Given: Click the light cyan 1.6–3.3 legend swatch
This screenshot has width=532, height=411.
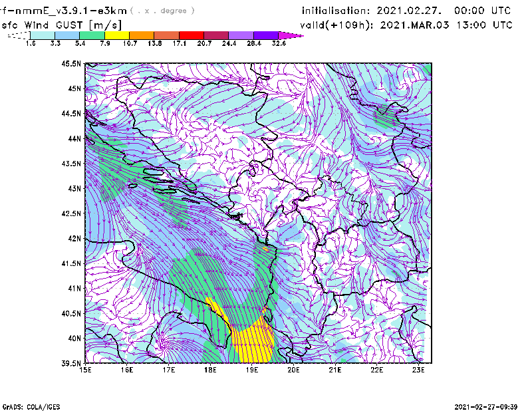Looking at the screenshot, I should (x=43, y=35).
